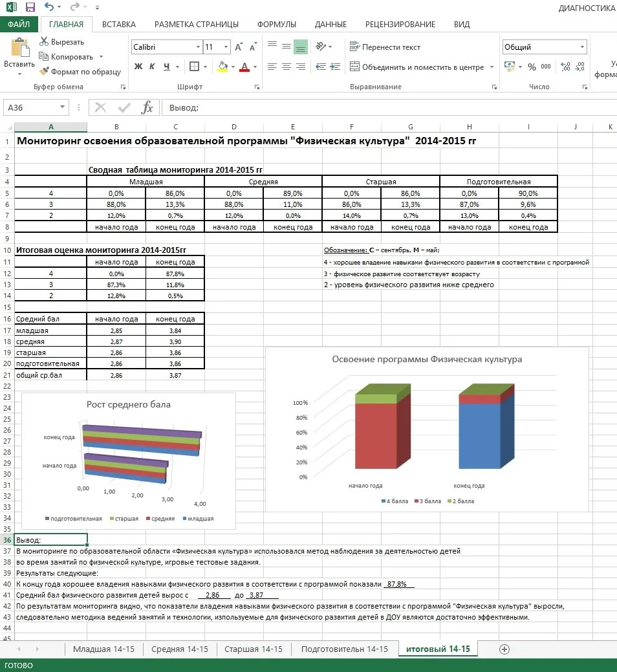Toggle italic formatting (К)
617x672 pixels.
tap(152, 67)
